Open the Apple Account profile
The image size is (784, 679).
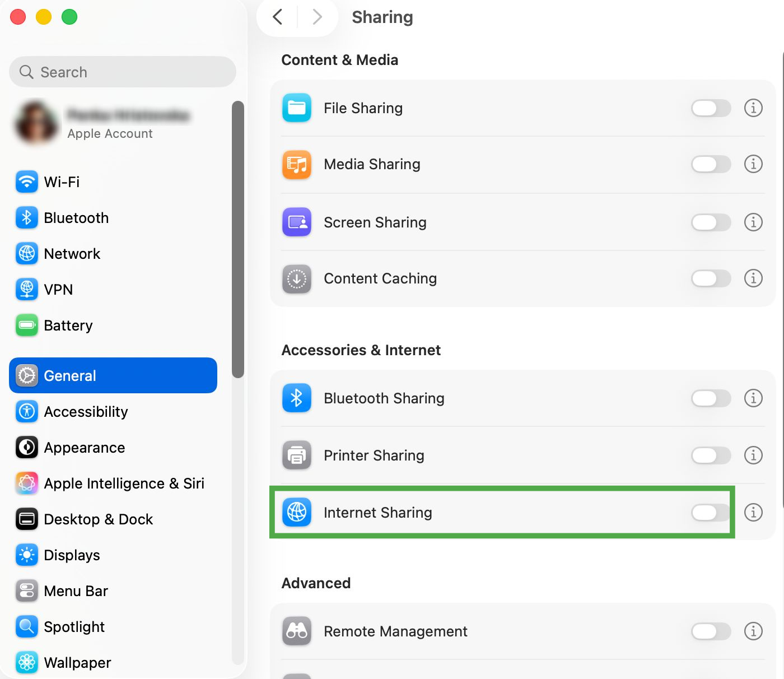112,123
